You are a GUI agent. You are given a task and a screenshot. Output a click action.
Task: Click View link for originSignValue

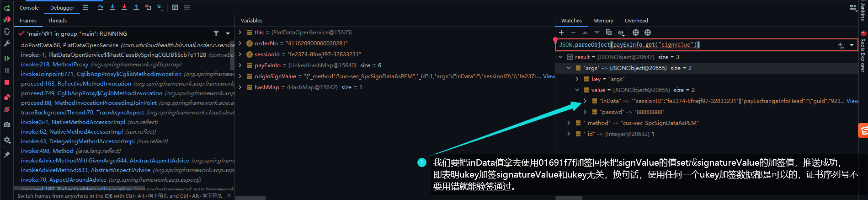point(548,76)
